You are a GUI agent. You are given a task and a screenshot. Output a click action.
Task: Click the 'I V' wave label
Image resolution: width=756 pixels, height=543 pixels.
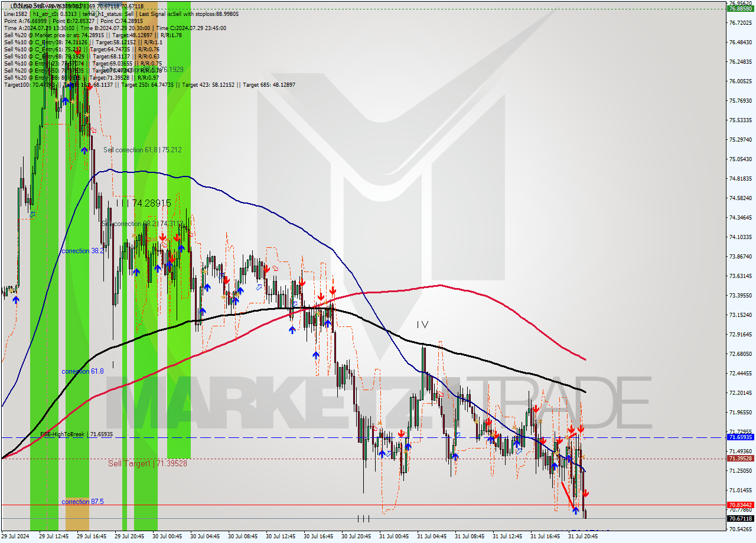[x=422, y=325]
